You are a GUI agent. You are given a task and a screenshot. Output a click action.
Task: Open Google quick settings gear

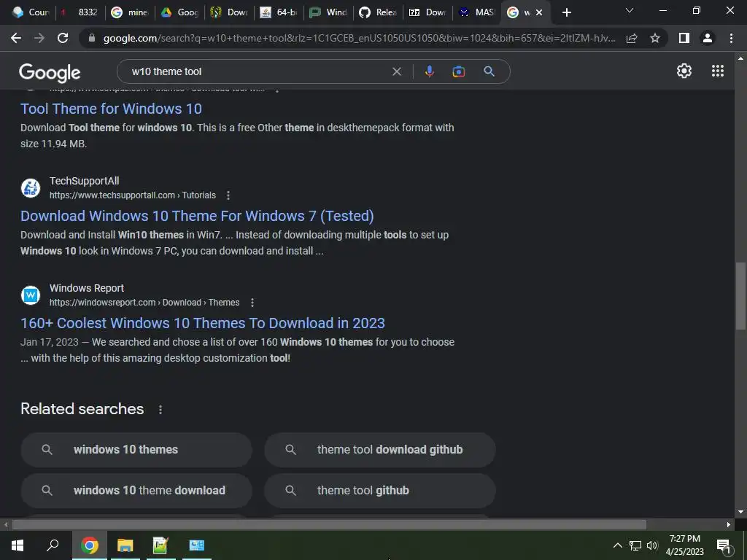click(x=684, y=71)
